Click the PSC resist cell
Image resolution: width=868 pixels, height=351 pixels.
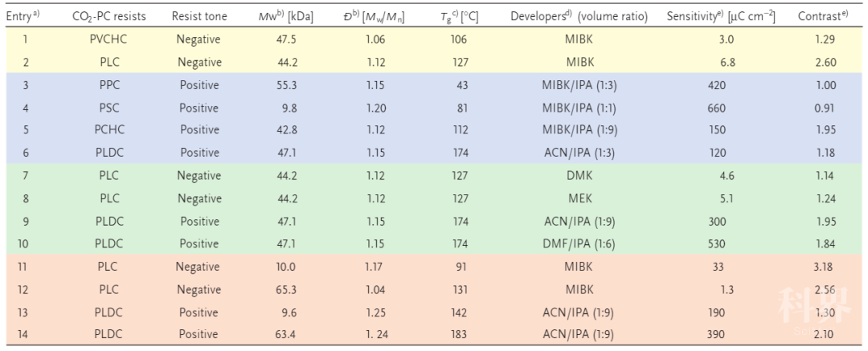click(108, 108)
